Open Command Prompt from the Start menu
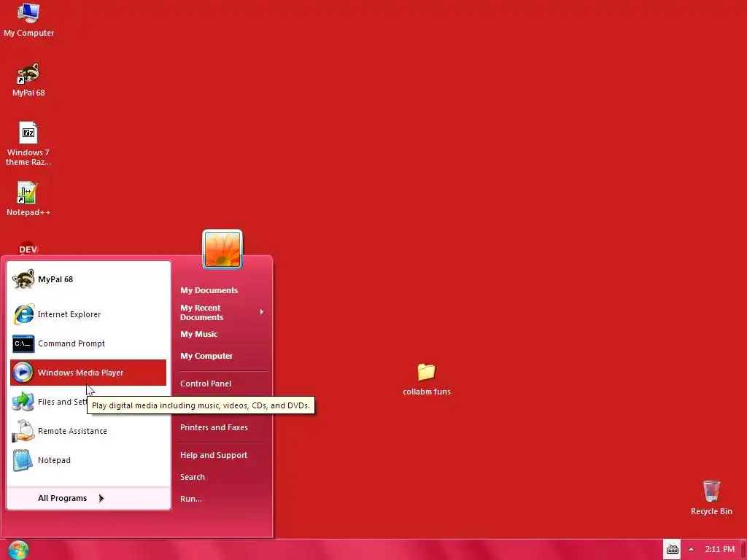 point(88,343)
